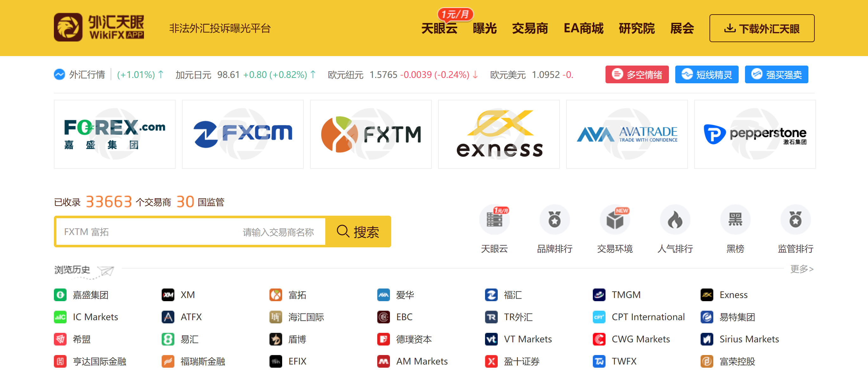Open 品牌排行 medal icon
Image resolution: width=868 pixels, height=387 pixels.
point(554,220)
